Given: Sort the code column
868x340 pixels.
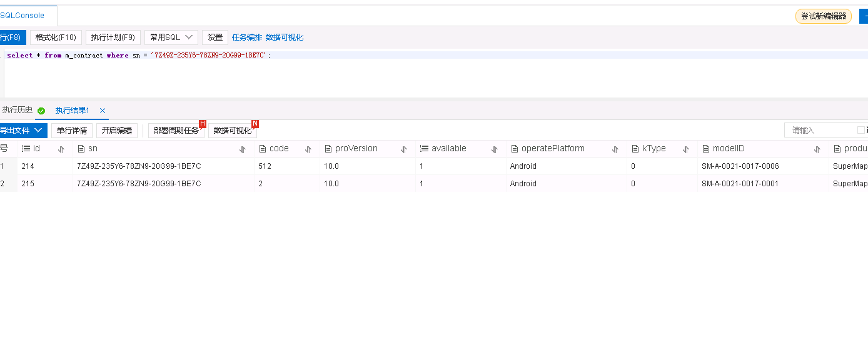Looking at the screenshot, I should pyautogui.click(x=308, y=149).
